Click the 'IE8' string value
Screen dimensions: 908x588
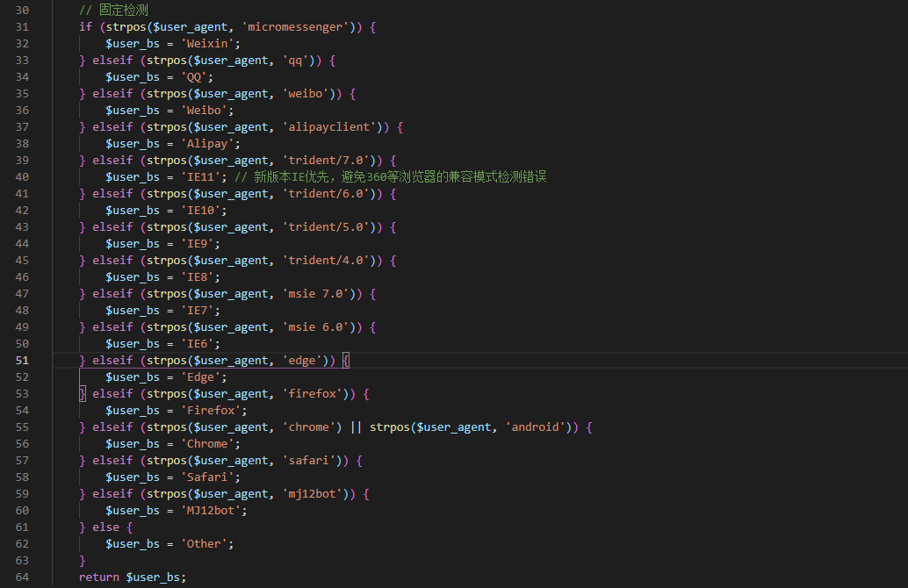pos(198,277)
